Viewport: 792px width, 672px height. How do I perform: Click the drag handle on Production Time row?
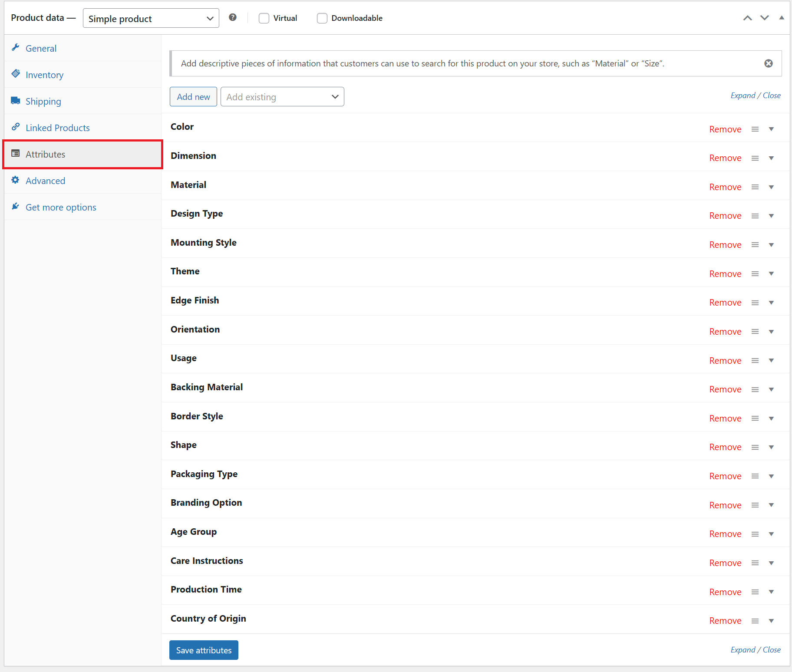[755, 592]
